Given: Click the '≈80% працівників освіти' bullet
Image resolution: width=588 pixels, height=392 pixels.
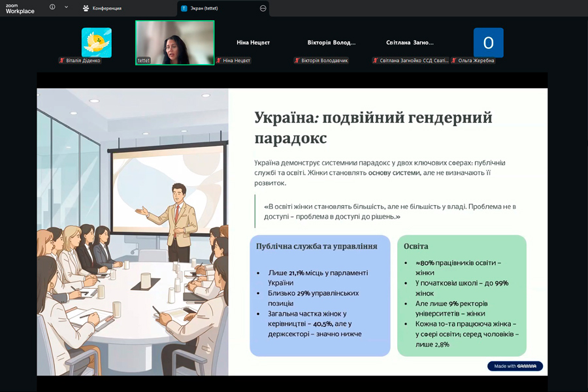Looking at the screenshot, I should coord(458,267).
